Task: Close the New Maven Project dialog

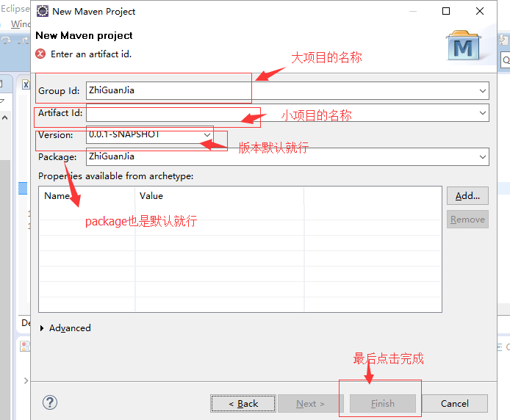Action: click(x=480, y=11)
